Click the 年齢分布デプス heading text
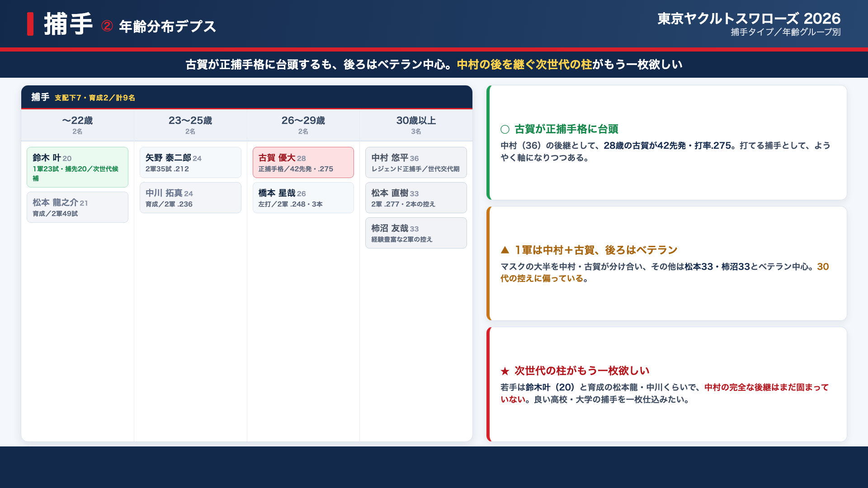This screenshot has width=868, height=488. pyautogui.click(x=167, y=26)
